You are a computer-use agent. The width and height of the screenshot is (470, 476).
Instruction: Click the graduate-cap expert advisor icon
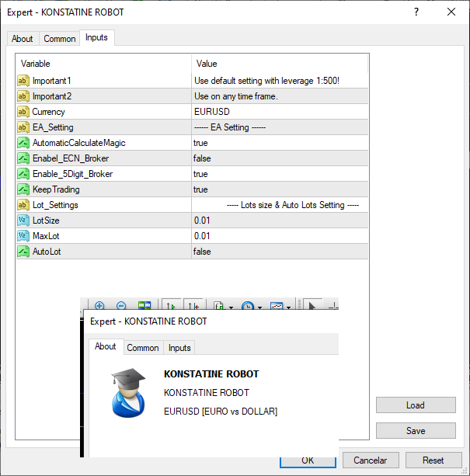click(128, 393)
